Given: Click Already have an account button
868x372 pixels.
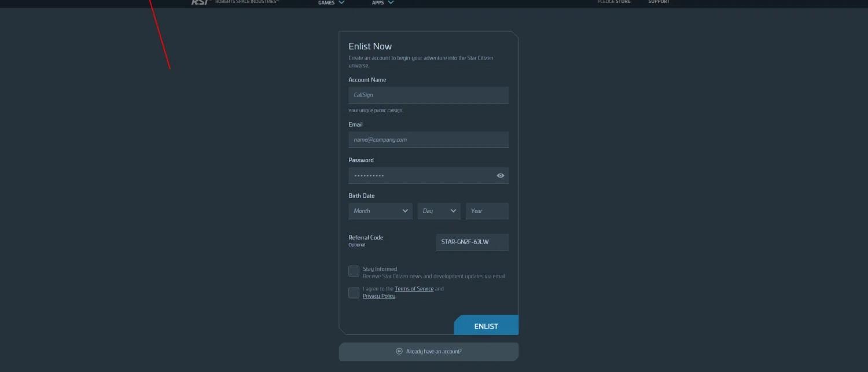Looking at the screenshot, I should (428, 351).
